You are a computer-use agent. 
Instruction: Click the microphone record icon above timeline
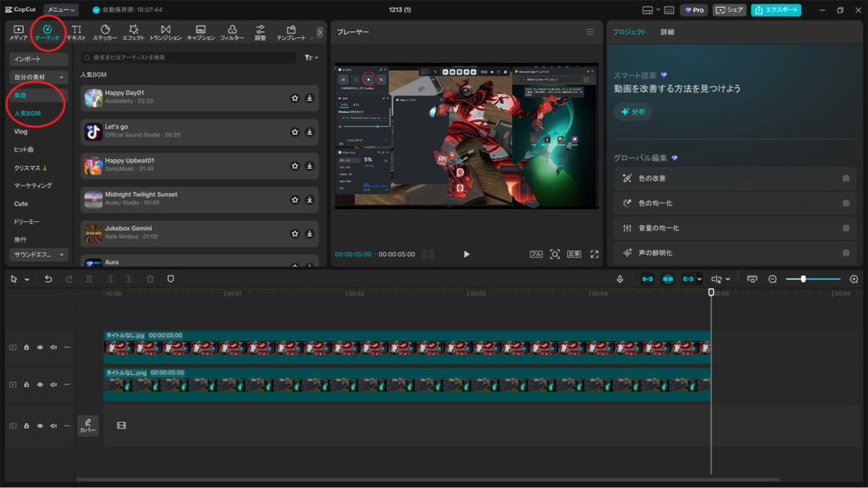[x=620, y=279]
